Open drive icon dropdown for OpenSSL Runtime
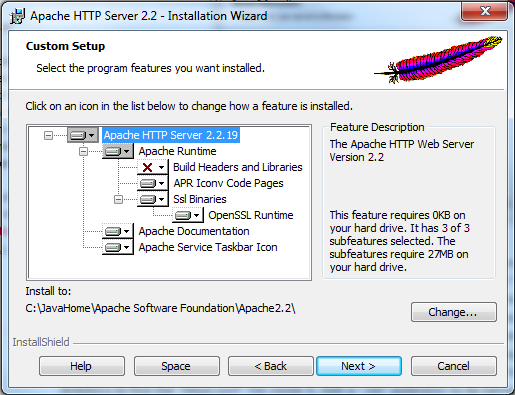The image size is (515, 395). pyautogui.click(x=188, y=215)
